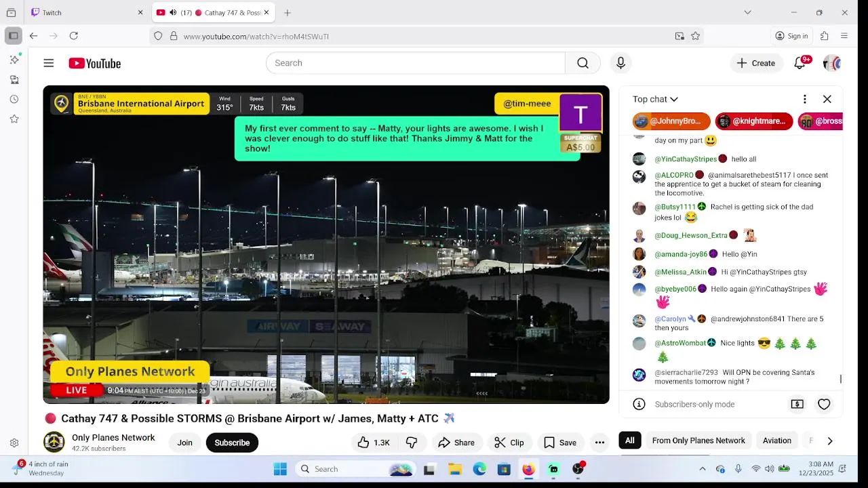Reload the page in the browser
Screen dimensions: 868x488
(74, 36)
